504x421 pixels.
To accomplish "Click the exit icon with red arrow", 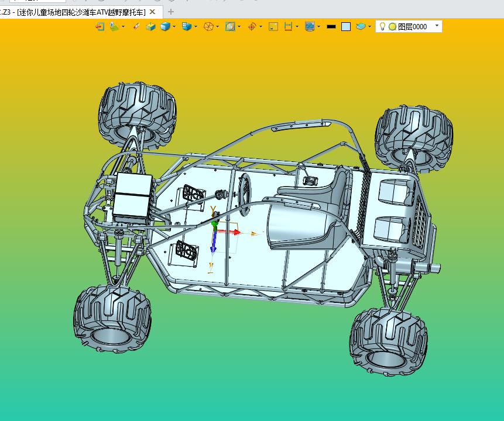I will pos(100,26).
